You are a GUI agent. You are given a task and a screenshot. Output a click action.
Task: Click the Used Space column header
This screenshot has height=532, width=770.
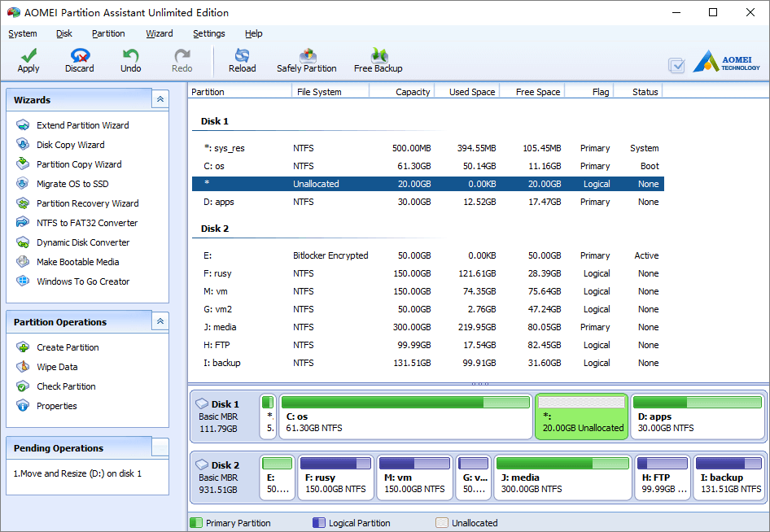point(467,92)
